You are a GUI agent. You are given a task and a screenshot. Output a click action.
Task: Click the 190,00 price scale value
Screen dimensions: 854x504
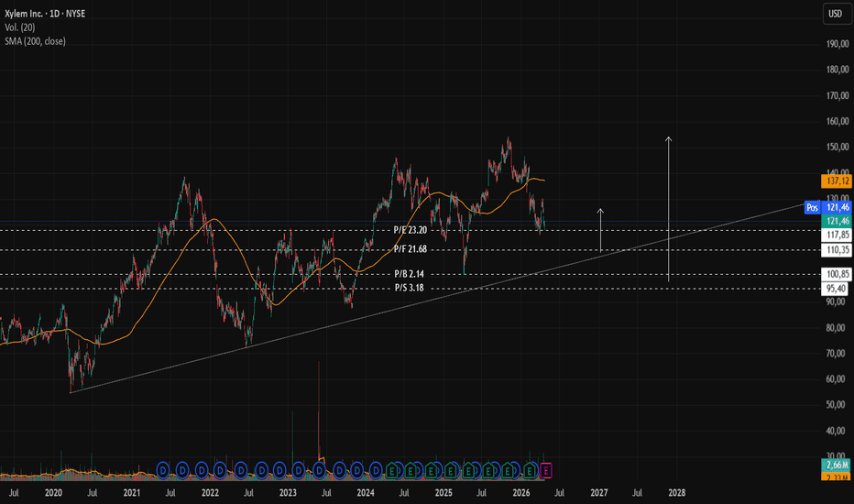point(838,44)
